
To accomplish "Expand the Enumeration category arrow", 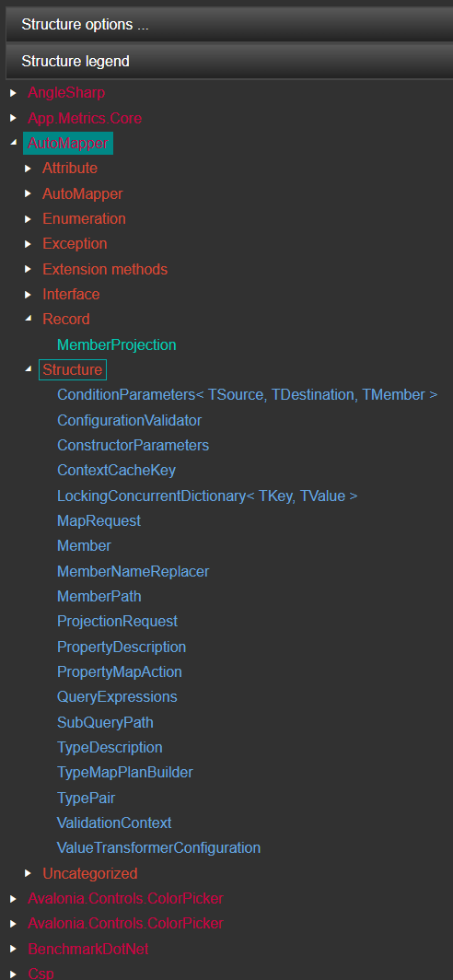I will (x=29, y=219).
